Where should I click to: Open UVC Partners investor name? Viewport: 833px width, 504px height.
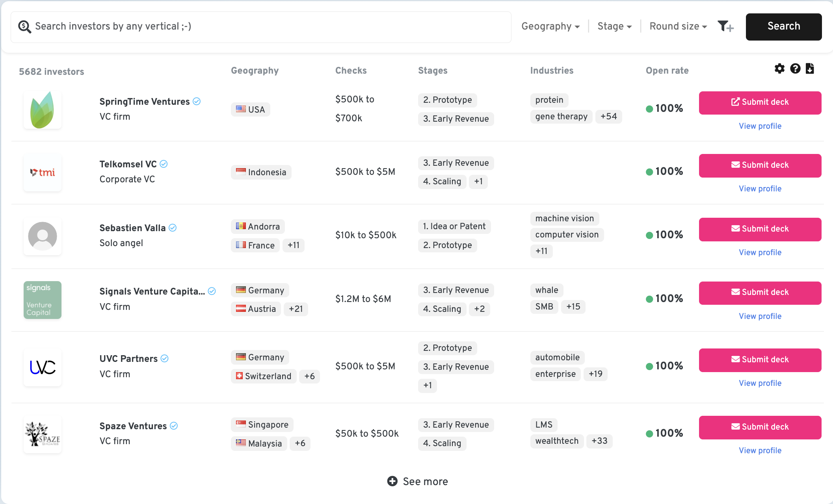tap(128, 359)
